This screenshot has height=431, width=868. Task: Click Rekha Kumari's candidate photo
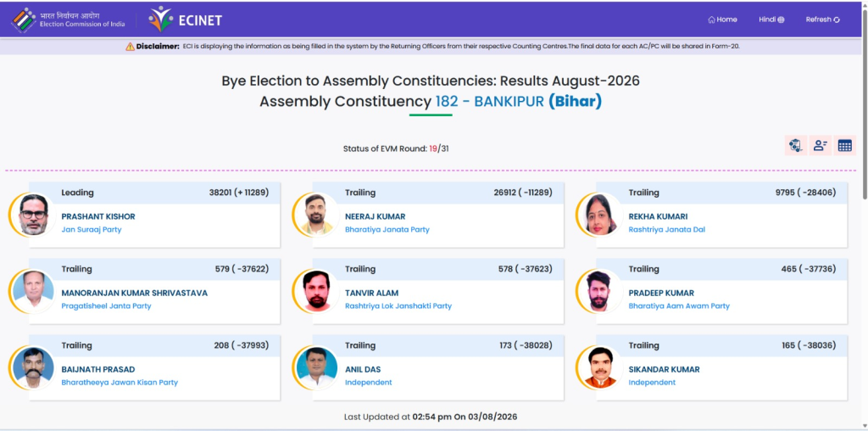tap(600, 215)
